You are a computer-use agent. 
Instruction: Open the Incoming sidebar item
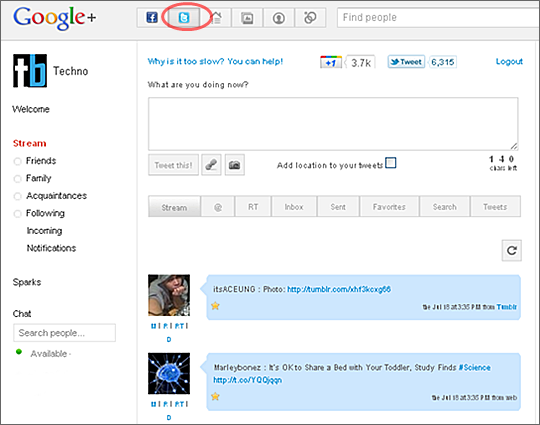pos(44,231)
